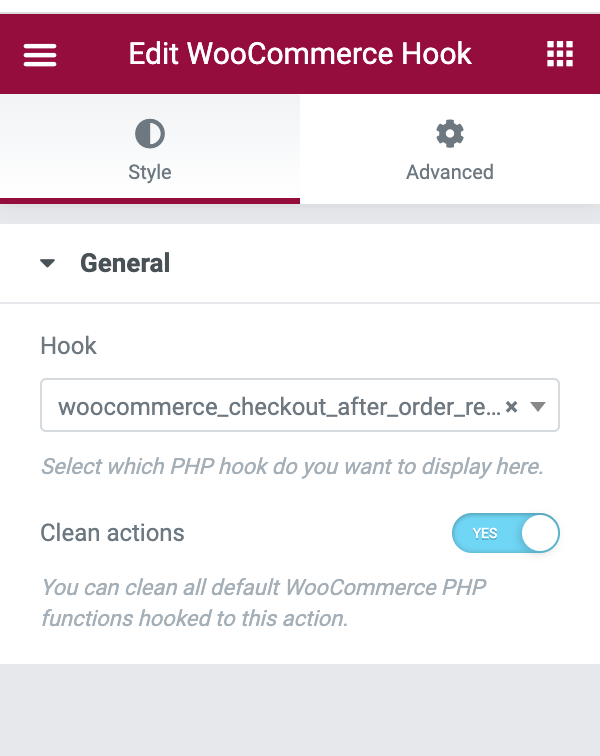Collapse the General section caret
The image size is (600, 756).
(x=47, y=264)
